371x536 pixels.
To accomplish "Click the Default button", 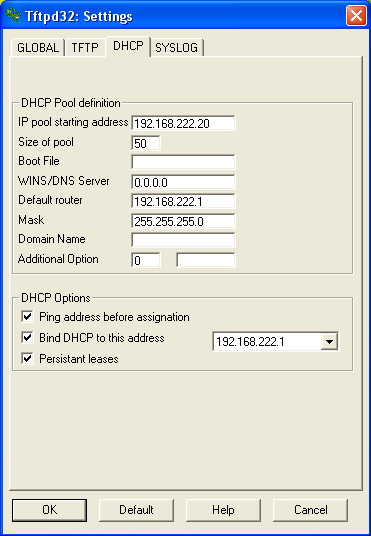I will coord(136,510).
